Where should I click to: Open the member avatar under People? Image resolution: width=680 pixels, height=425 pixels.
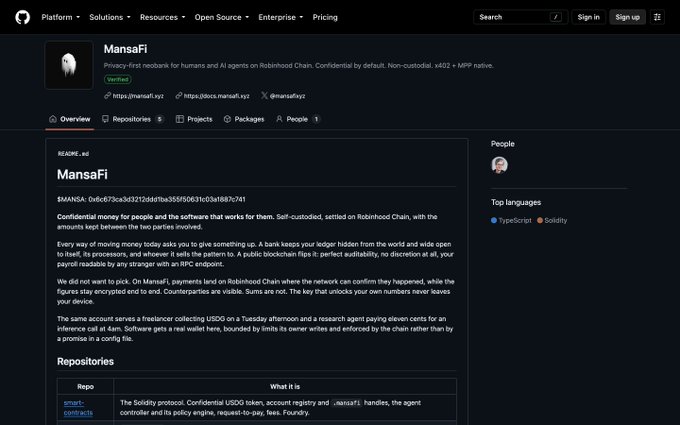click(x=500, y=165)
